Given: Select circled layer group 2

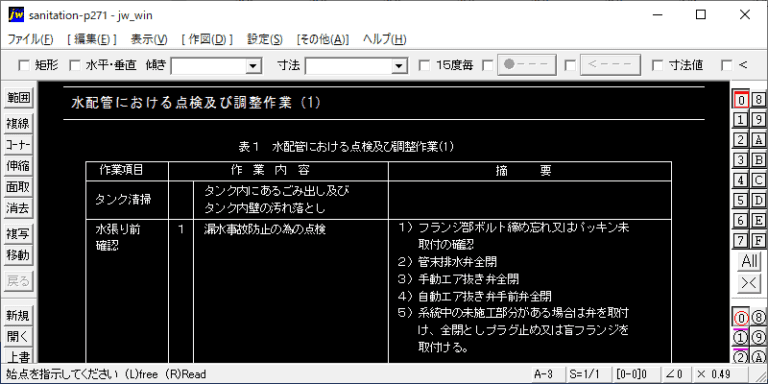Looking at the screenshot, I should 741,357.
